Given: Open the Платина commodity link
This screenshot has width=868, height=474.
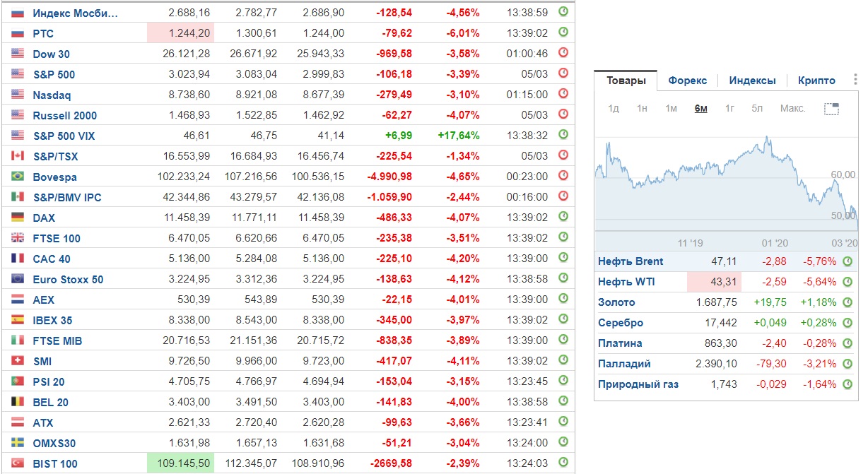Looking at the screenshot, I should (x=620, y=343).
